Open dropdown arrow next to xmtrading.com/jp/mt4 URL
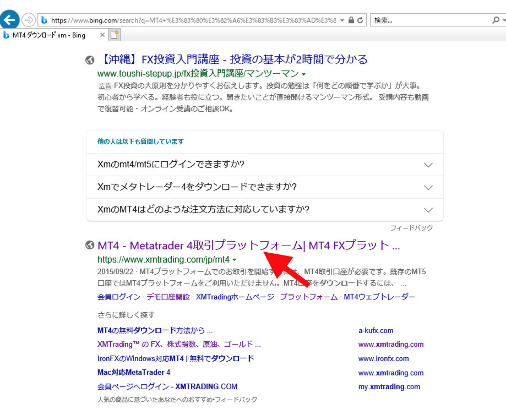 coord(235,260)
